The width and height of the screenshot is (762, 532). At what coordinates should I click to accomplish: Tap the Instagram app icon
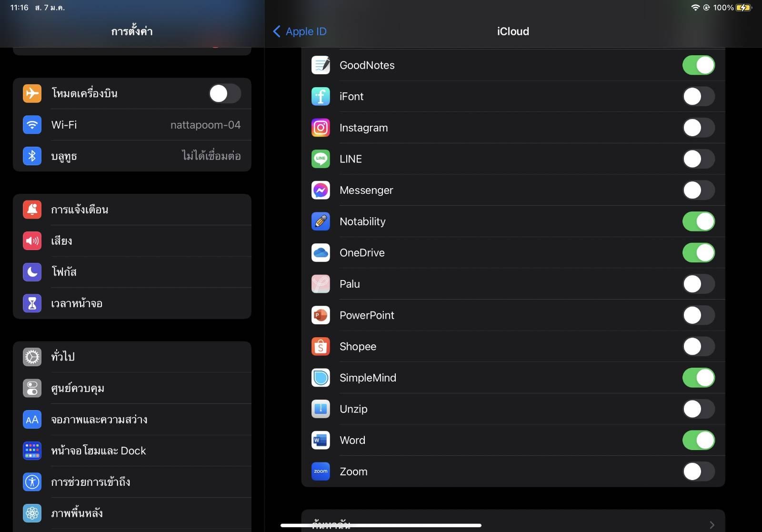[x=321, y=128]
